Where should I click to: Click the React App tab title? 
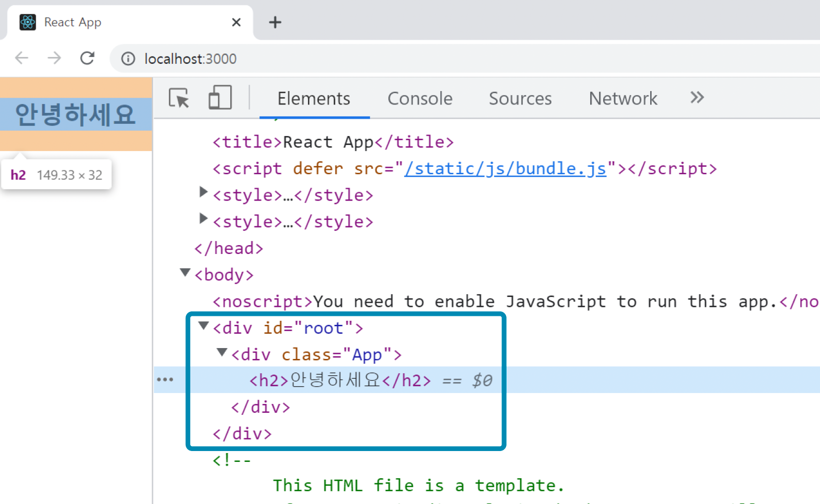(x=73, y=22)
